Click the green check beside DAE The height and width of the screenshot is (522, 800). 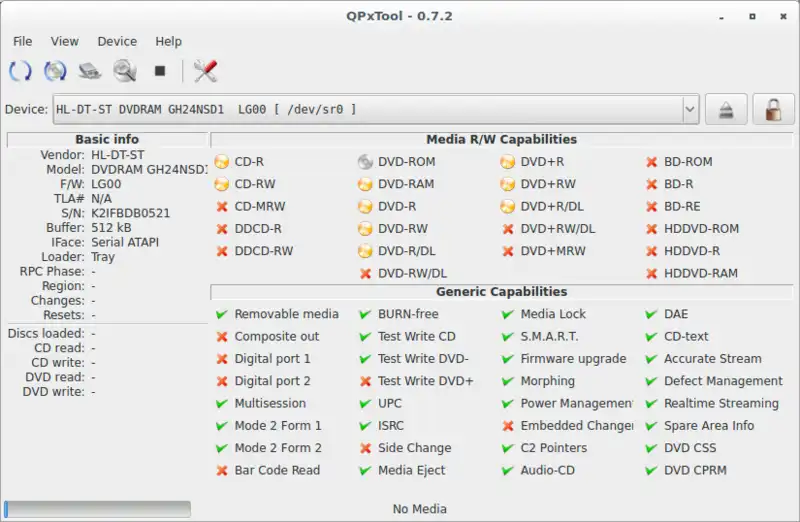(x=651, y=314)
